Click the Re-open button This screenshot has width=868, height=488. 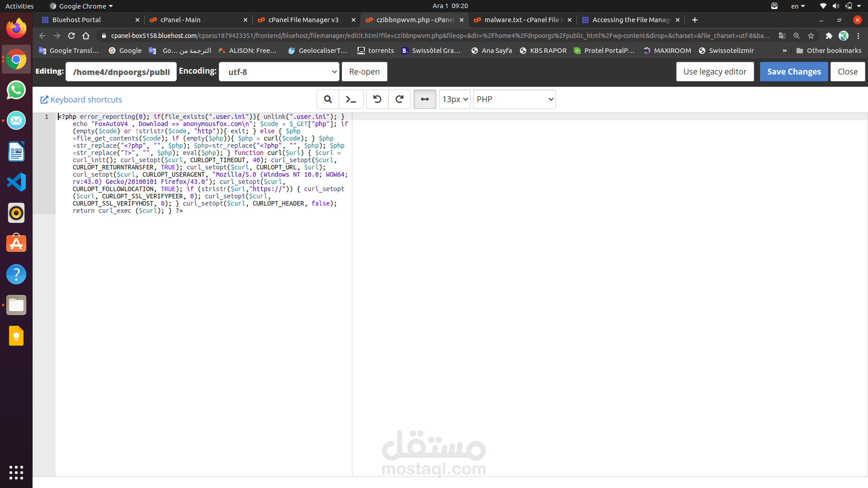tap(364, 72)
